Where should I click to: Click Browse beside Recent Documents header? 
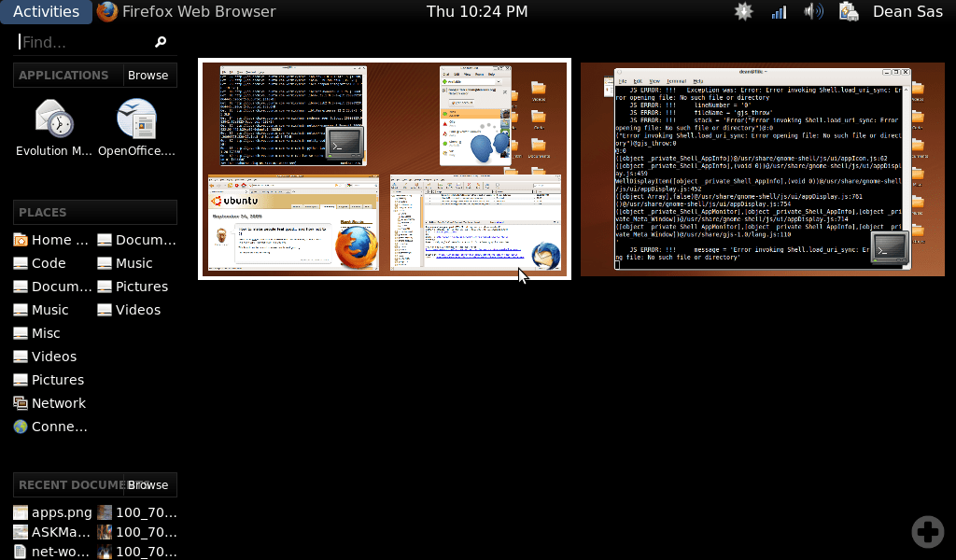[x=148, y=485]
